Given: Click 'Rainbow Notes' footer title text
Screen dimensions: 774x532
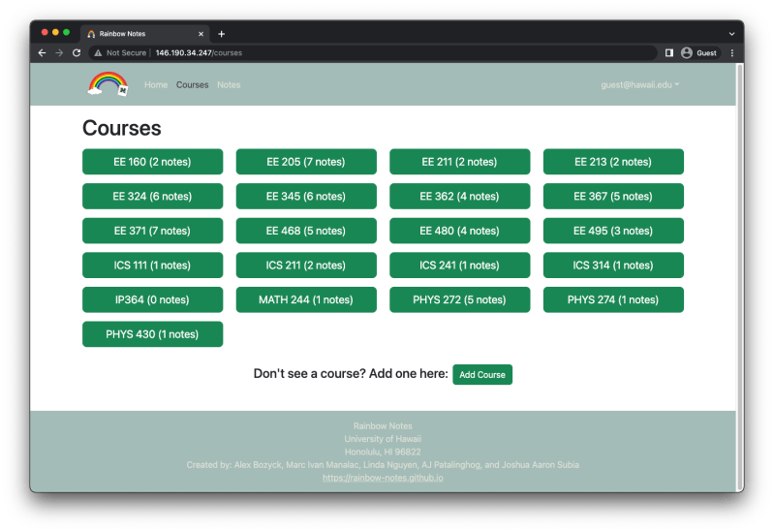Looking at the screenshot, I should pyautogui.click(x=383, y=425).
